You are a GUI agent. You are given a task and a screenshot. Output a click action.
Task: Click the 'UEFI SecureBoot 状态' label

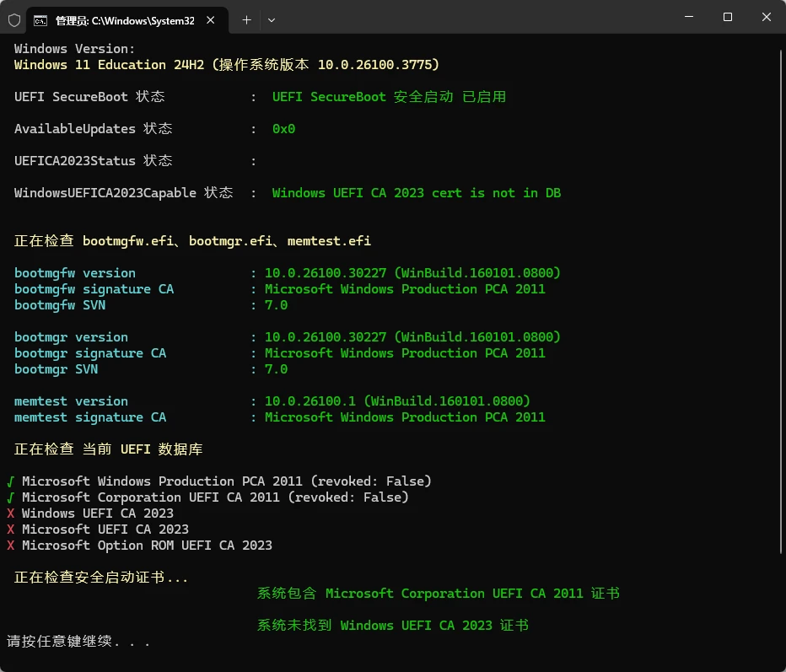pos(89,96)
